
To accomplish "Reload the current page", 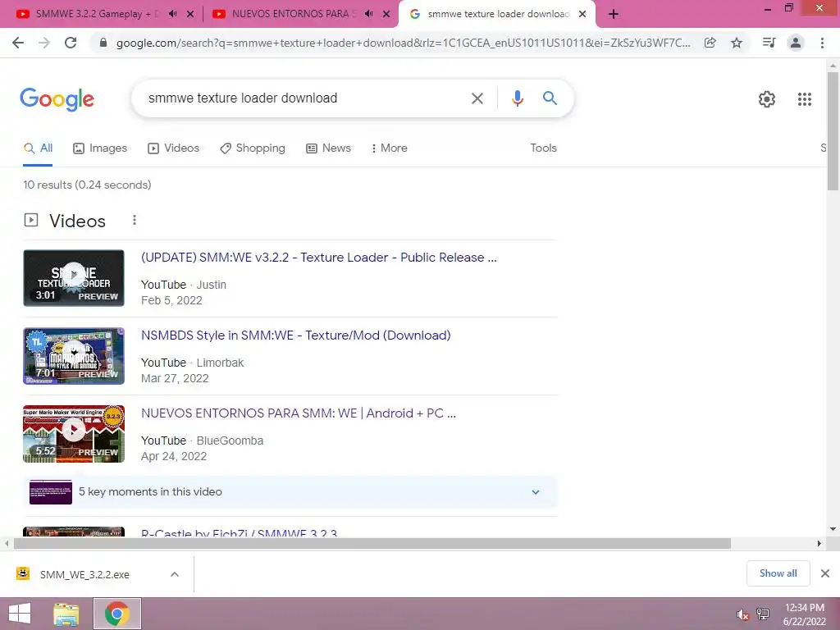I will pyautogui.click(x=71, y=43).
